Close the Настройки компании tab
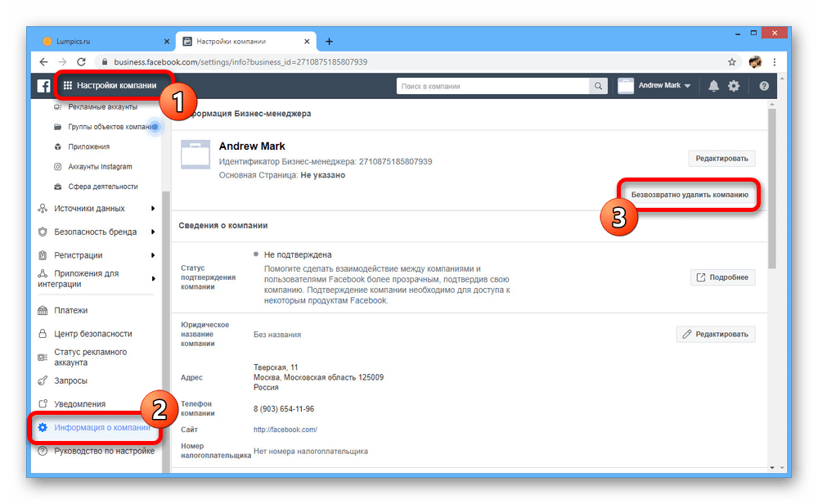818x504 pixels. tap(307, 41)
